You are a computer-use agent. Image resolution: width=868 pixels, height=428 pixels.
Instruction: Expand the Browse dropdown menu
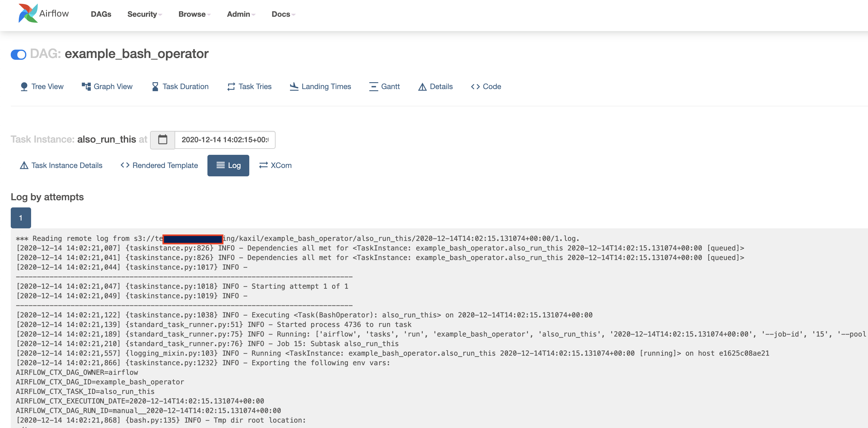click(194, 14)
